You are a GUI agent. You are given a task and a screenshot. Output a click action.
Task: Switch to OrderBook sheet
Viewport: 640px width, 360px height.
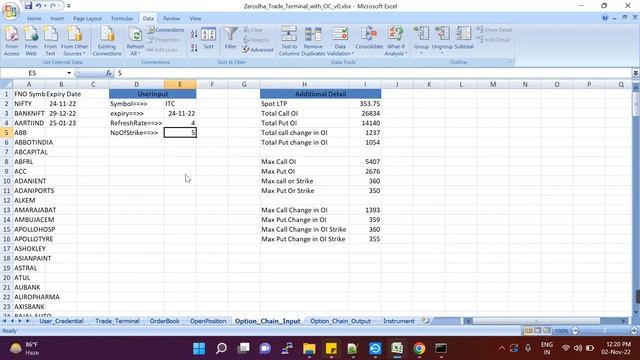164,321
